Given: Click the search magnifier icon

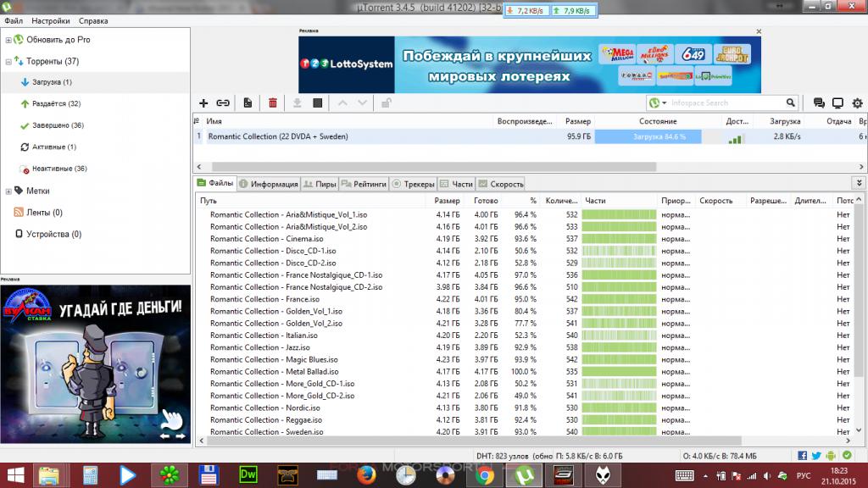Looking at the screenshot, I should pyautogui.click(x=790, y=103).
